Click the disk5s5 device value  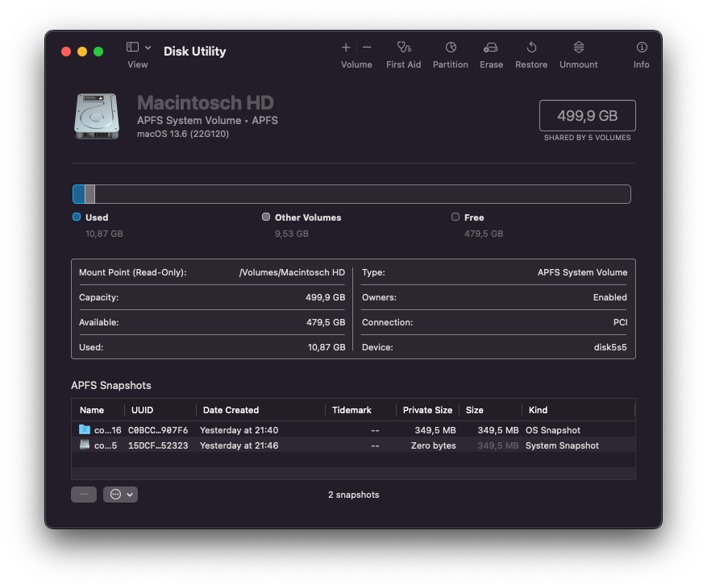click(x=610, y=347)
